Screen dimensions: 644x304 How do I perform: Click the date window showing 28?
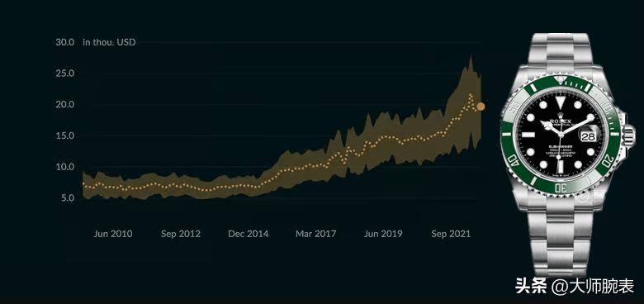click(x=588, y=136)
